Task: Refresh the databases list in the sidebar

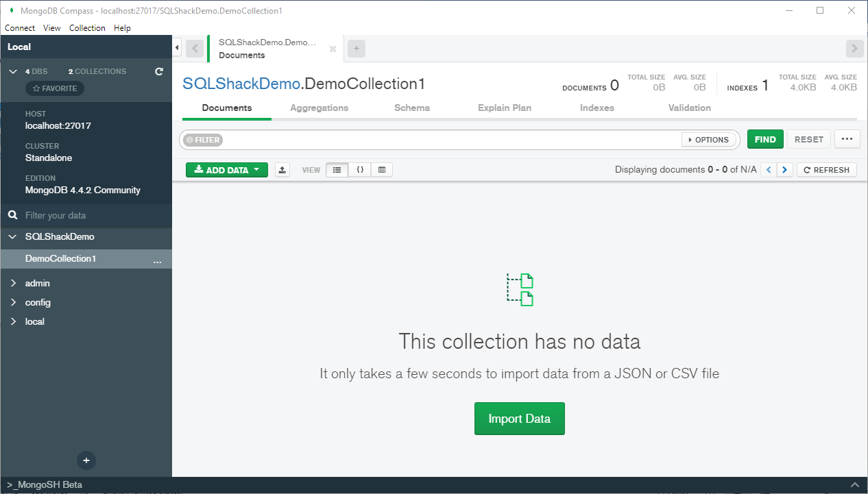Action: pyautogui.click(x=159, y=71)
